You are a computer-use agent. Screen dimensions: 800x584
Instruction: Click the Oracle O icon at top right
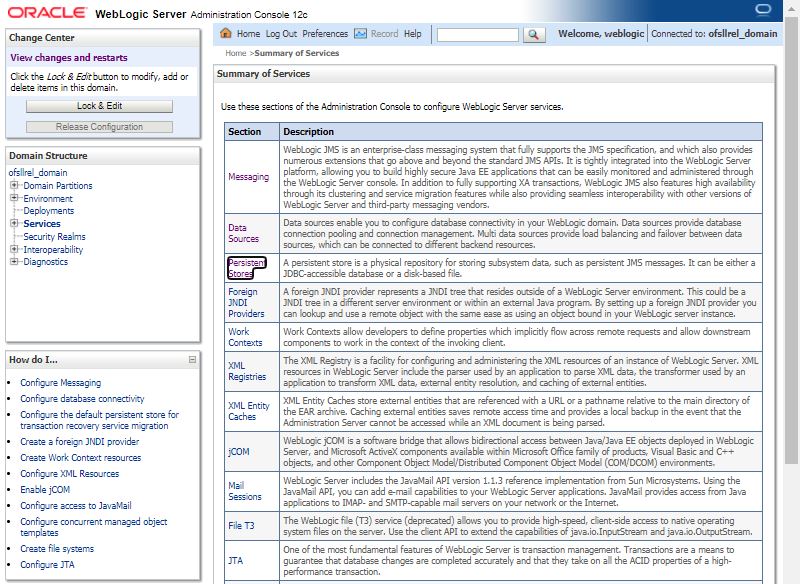point(763,10)
